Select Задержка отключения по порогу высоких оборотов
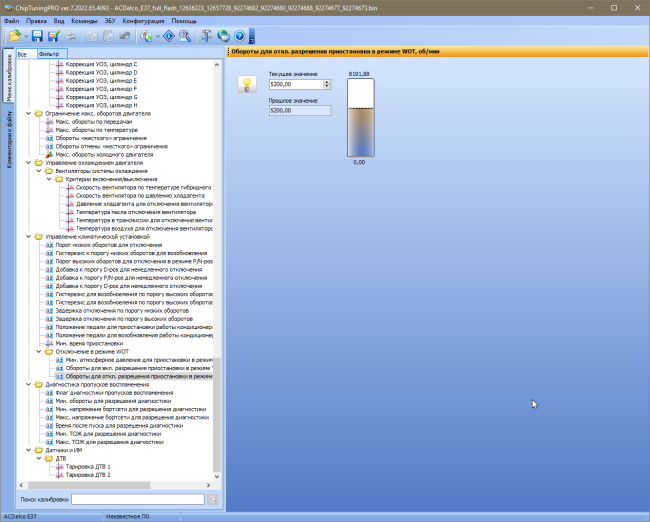 pyautogui.click(x=124, y=319)
